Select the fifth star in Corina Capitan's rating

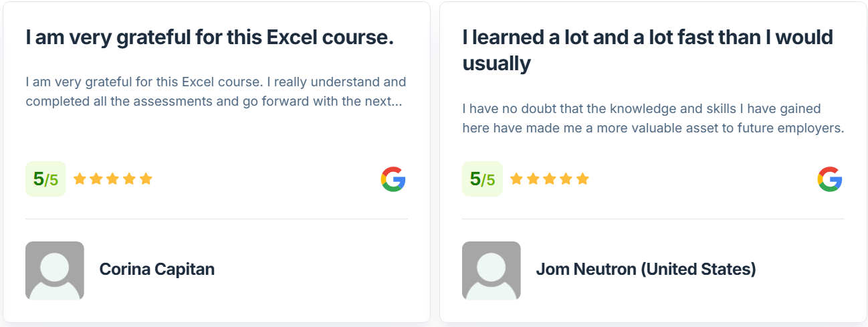[146, 179]
